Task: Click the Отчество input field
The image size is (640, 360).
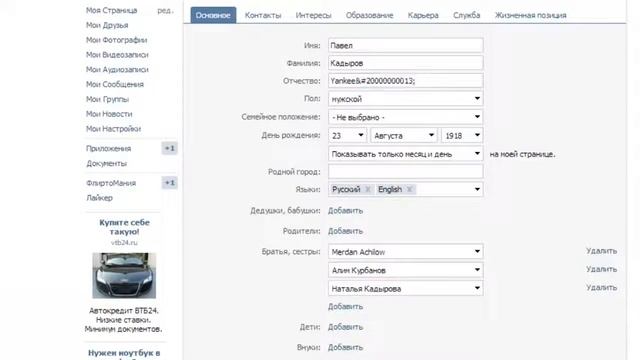Action: tap(406, 81)
